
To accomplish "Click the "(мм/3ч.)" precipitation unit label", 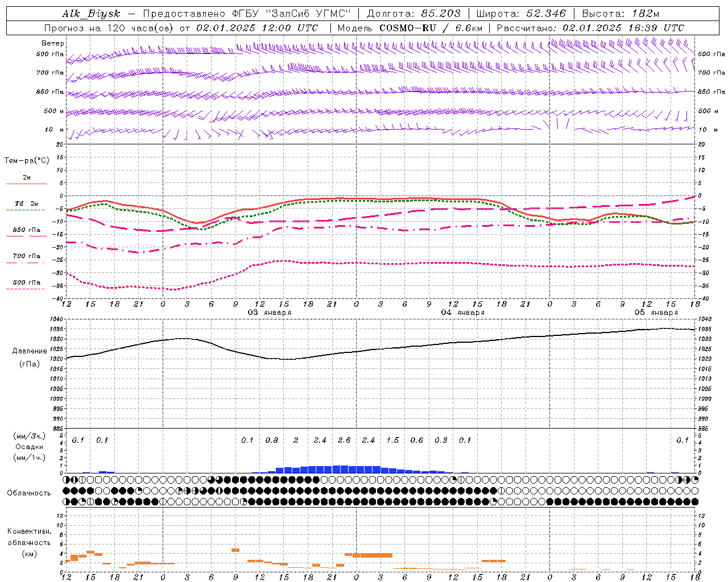I will (30, 436).
